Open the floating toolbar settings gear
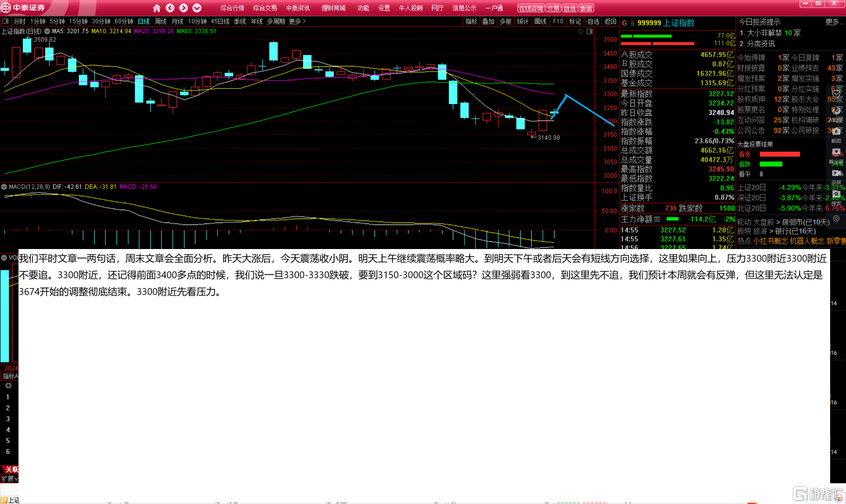 [836, 219]
